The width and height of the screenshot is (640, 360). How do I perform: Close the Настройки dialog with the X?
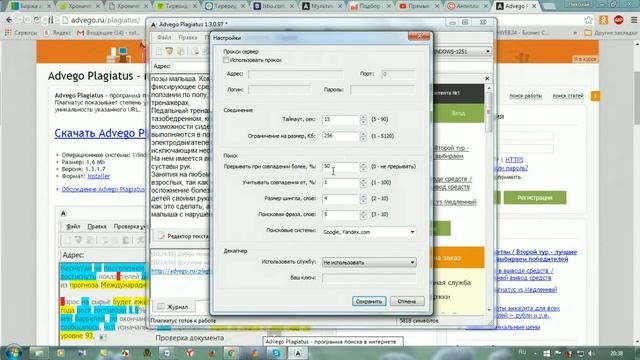point(419,36)
